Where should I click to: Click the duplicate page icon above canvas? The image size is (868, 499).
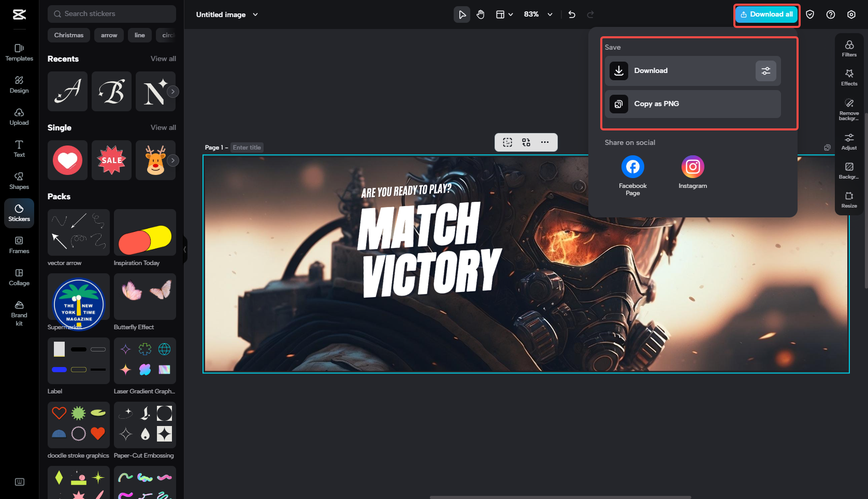(x=828, y=148)
